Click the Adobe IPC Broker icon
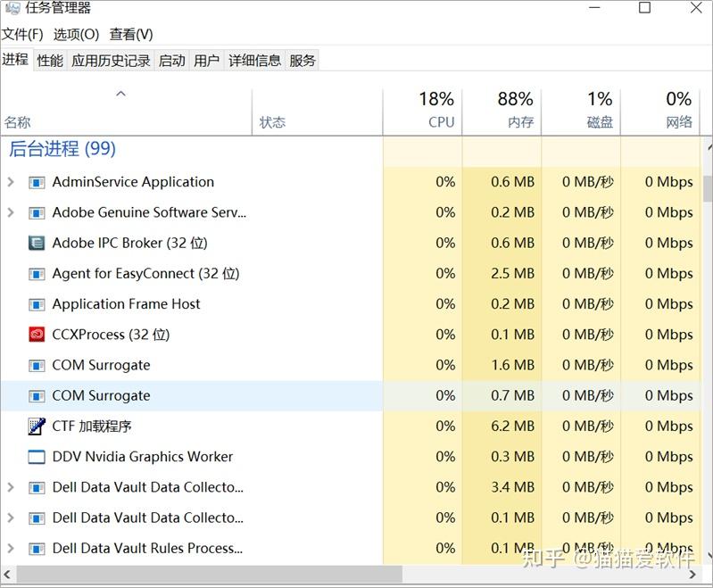This screenshot has height=588, width=713. [x=37, y=244]
